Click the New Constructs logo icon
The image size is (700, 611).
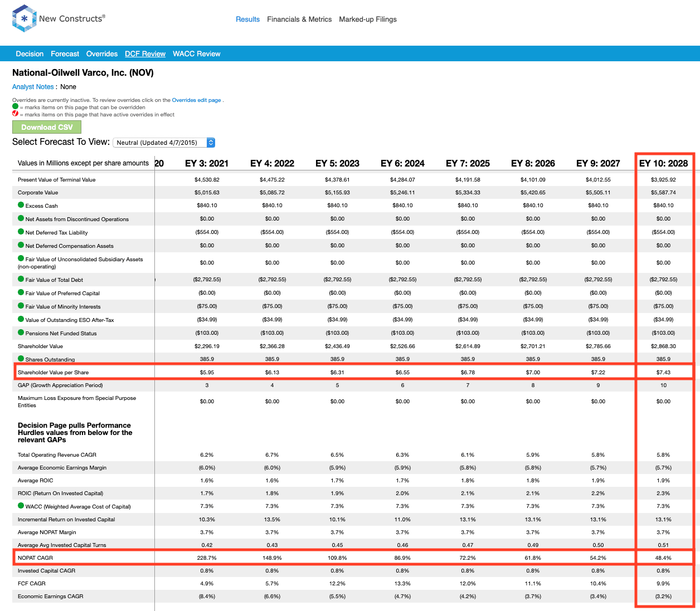24,18
